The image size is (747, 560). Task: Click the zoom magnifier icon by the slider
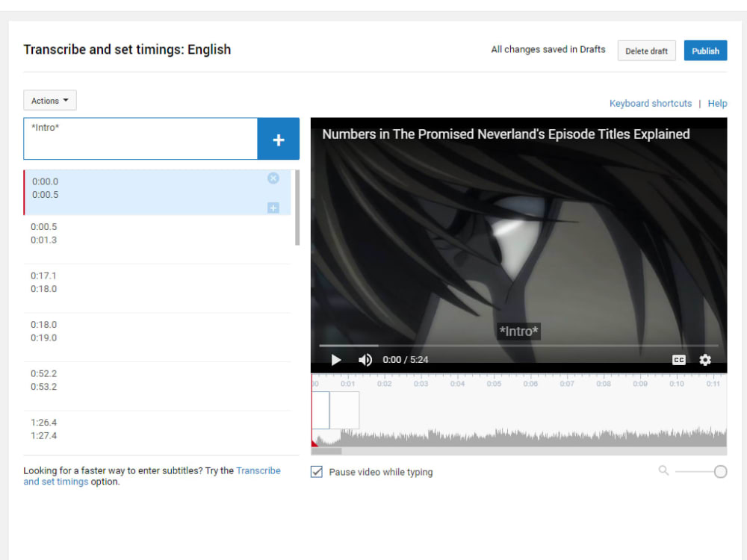663,470
